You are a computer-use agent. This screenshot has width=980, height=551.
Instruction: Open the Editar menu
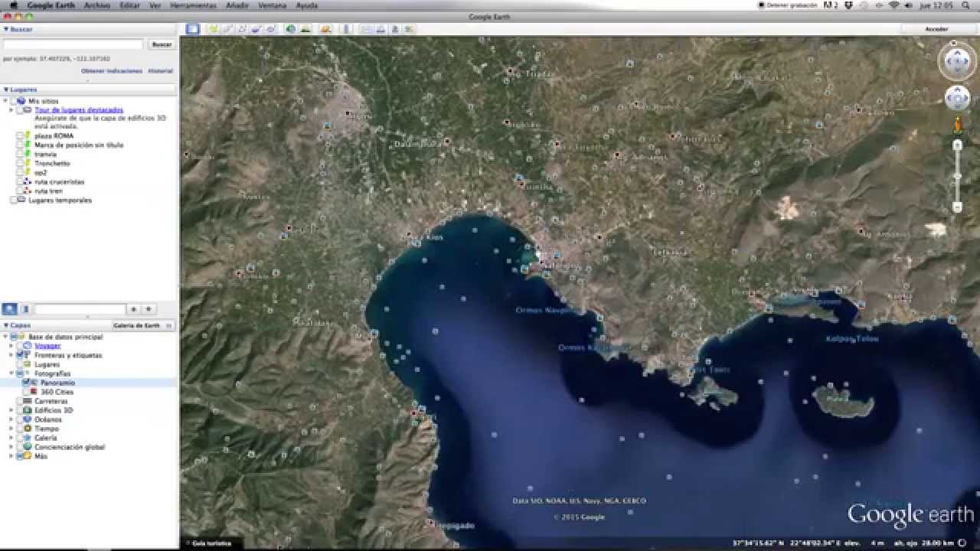point(130,5)
